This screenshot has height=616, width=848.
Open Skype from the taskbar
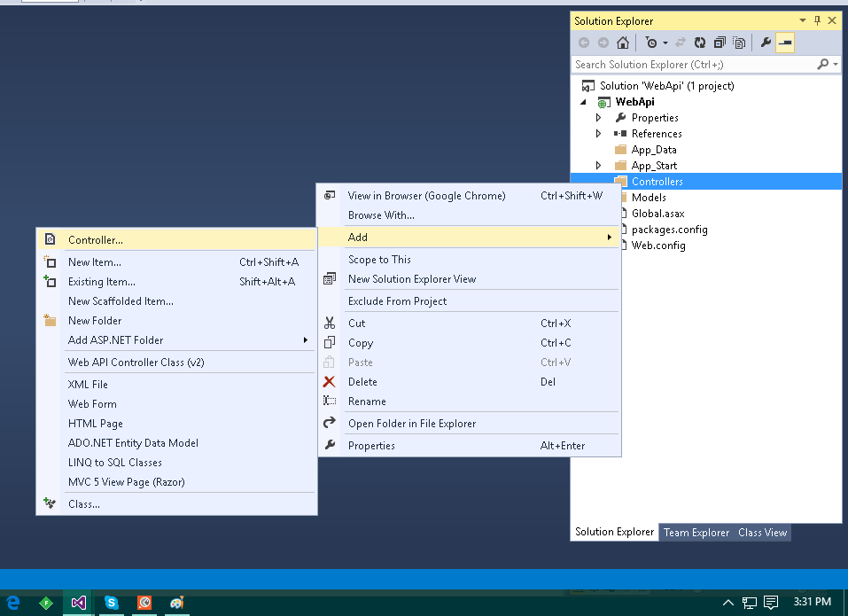(112, 603)
